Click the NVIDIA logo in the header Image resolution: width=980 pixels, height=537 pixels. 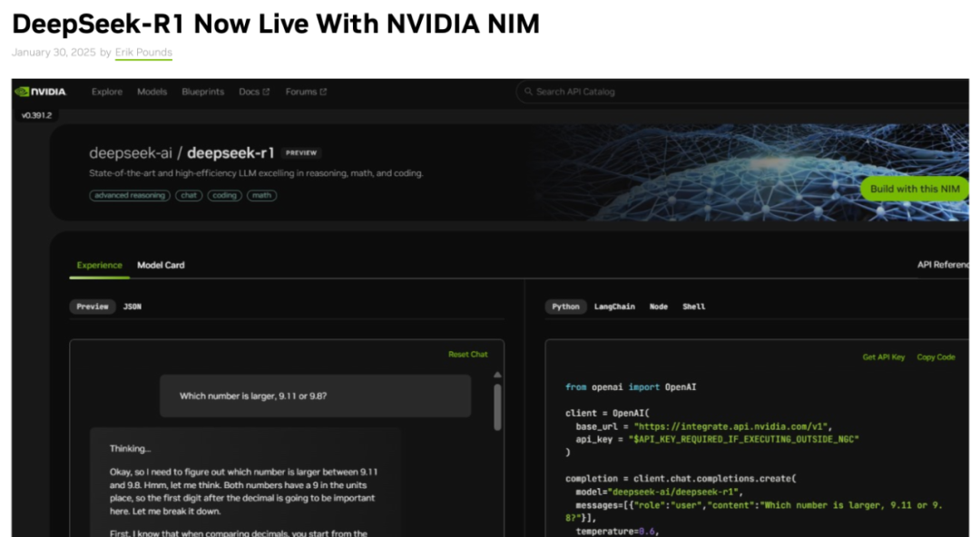[x=40, y=92]
